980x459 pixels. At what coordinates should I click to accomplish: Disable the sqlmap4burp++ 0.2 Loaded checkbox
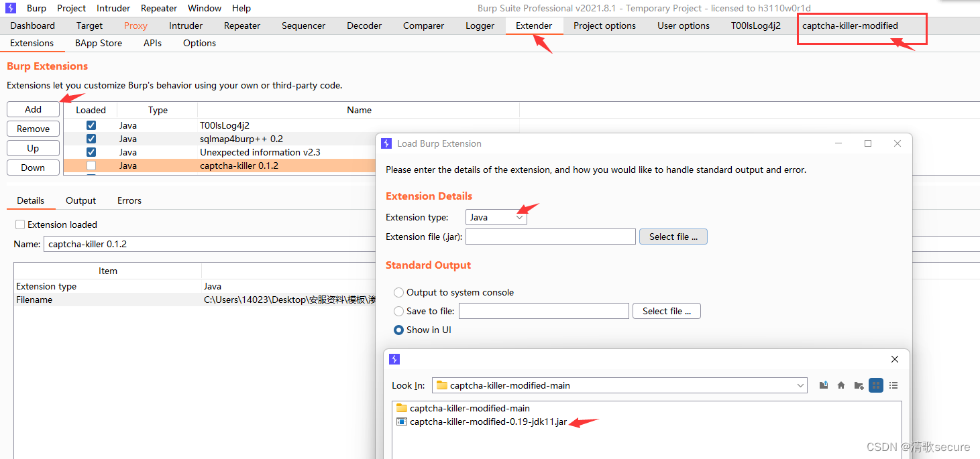(91, 138)
